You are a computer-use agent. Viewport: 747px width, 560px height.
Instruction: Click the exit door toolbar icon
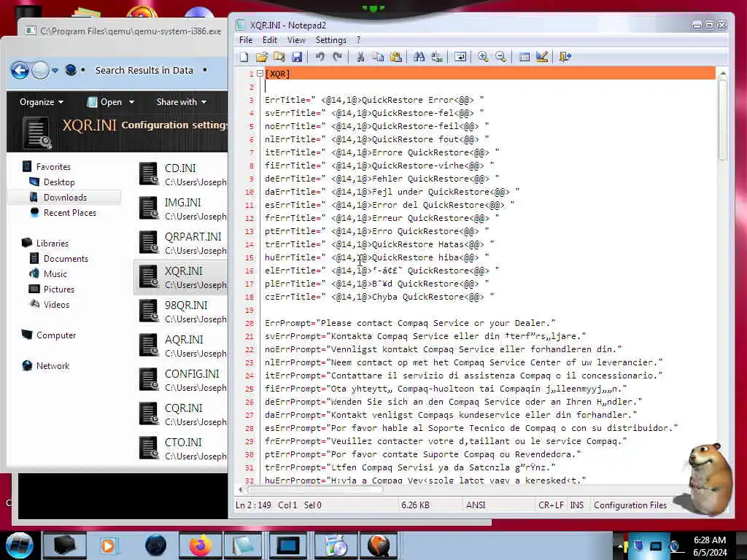[565, 57]
